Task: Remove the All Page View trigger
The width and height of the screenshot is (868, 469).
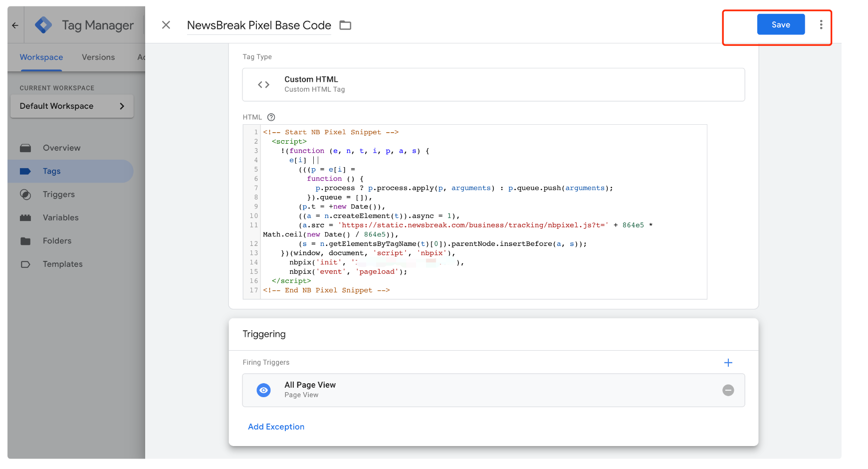Action: click(728, 390)
